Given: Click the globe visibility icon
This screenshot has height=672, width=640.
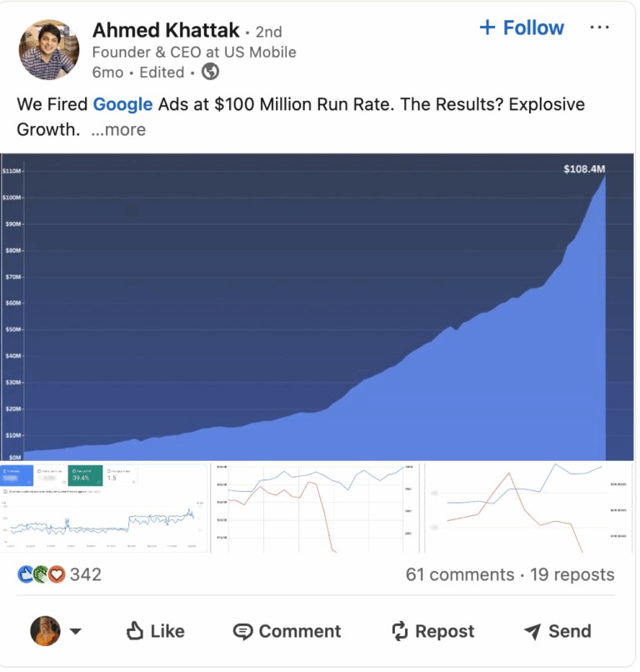Looking at the screenshot, I should tap(211, 73).
